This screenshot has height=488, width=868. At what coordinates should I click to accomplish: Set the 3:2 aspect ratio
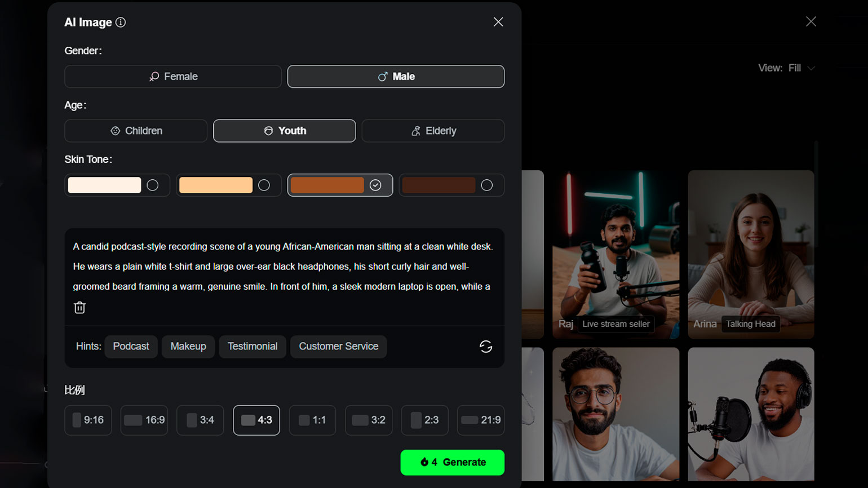(368, 420)
